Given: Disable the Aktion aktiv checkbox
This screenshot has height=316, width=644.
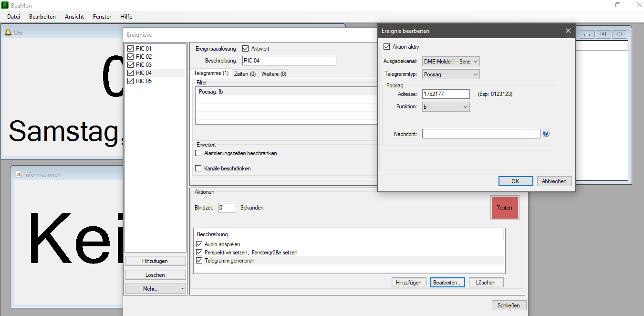Looking at the screenshot, I should [386, 46].
